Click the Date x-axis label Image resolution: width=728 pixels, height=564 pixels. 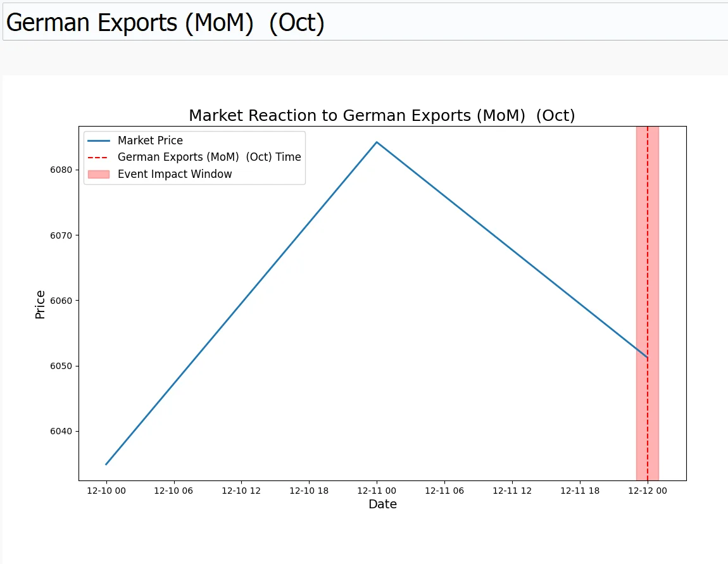click(382, 504)
